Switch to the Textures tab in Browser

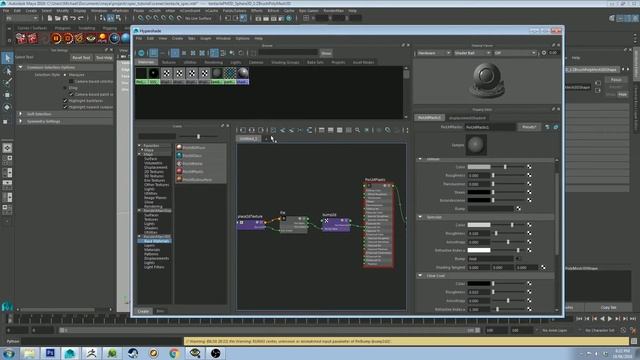point(169,62)
